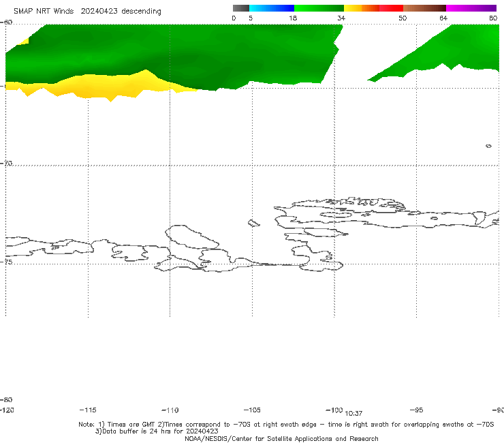Click the latitude label "-70"

(6, 164)
